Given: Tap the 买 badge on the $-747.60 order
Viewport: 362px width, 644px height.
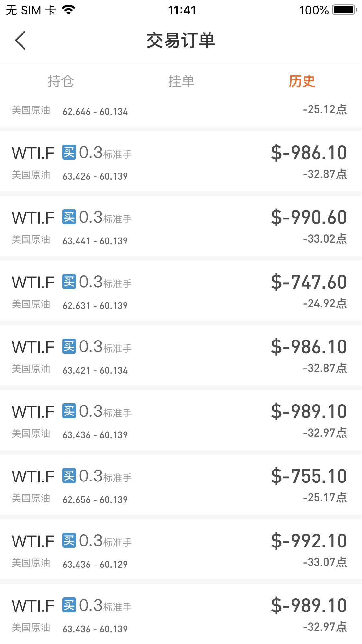Looking at the screenshot, I should tap(69, 282).
